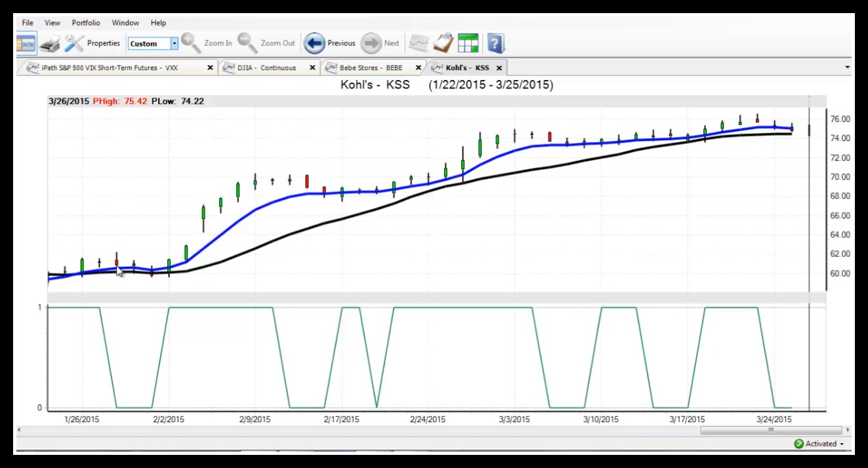868x468 pixels.
Task: Close the DJIA Continuous tab
Action: 312,68
